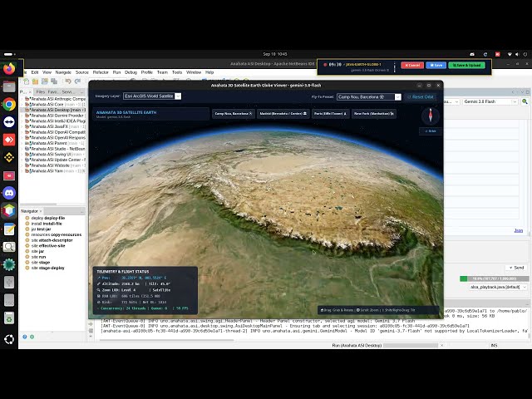Open the Window menu

[x=194, y=72]
